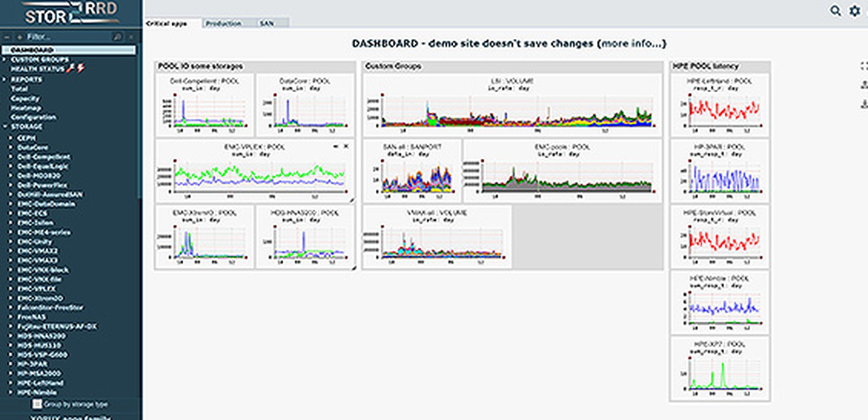The image size is (868, 420).
Task: Open Heatmap in the sidebar
Action: pos(25,108)
